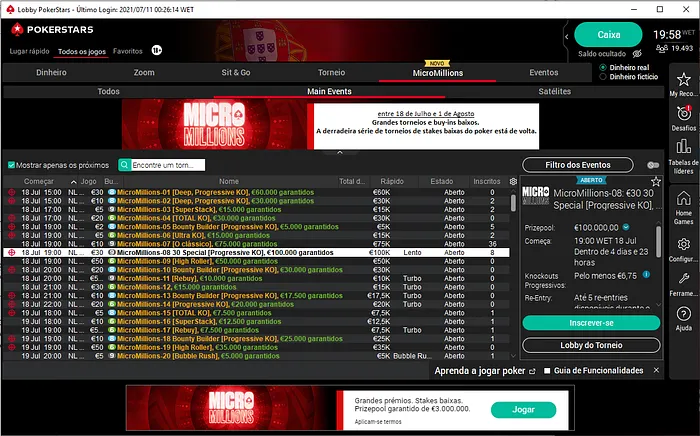Open the Eventos tab
Screen dimensions: 700x436
point(543,72)
